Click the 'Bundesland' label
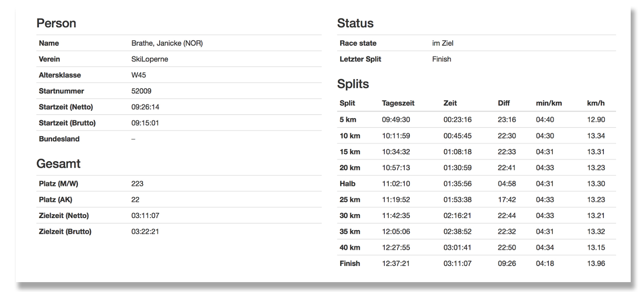Screen dimensions: 644x292 tap(59, 139)
